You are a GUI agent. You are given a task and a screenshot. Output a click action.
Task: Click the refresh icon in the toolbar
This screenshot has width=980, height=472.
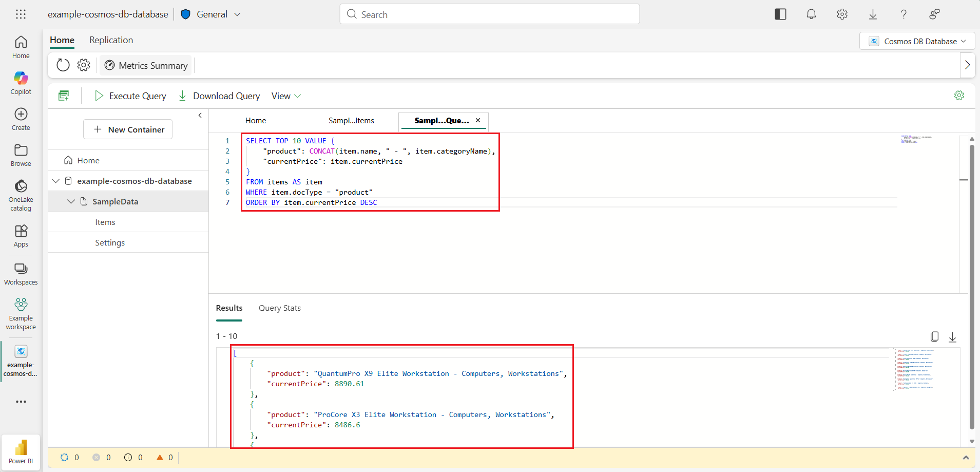click(x=63, y=65)
